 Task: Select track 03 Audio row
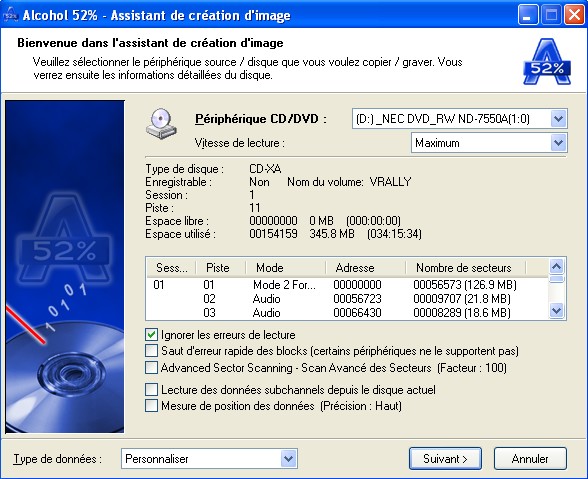[x=347, y=313]
